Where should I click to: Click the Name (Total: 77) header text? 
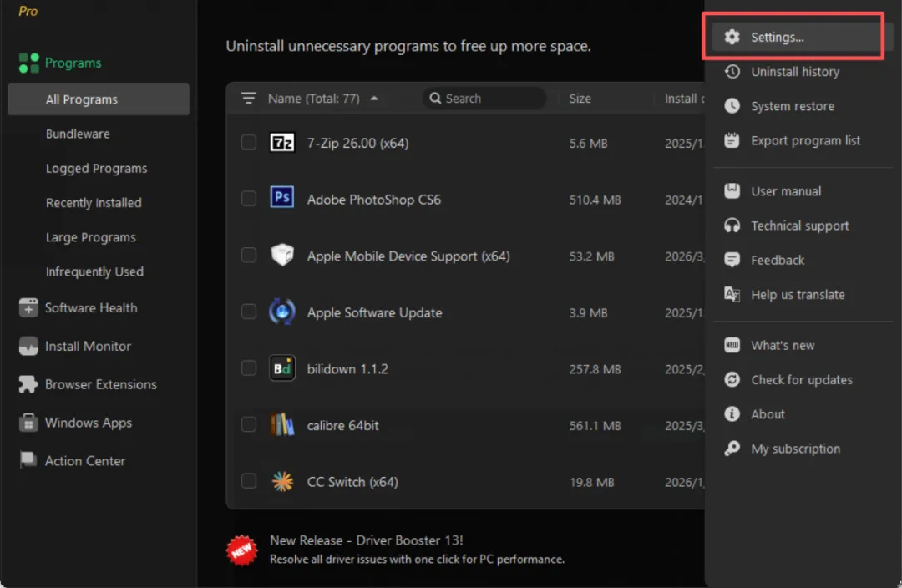pyautogui.click(x=313, y=99)
